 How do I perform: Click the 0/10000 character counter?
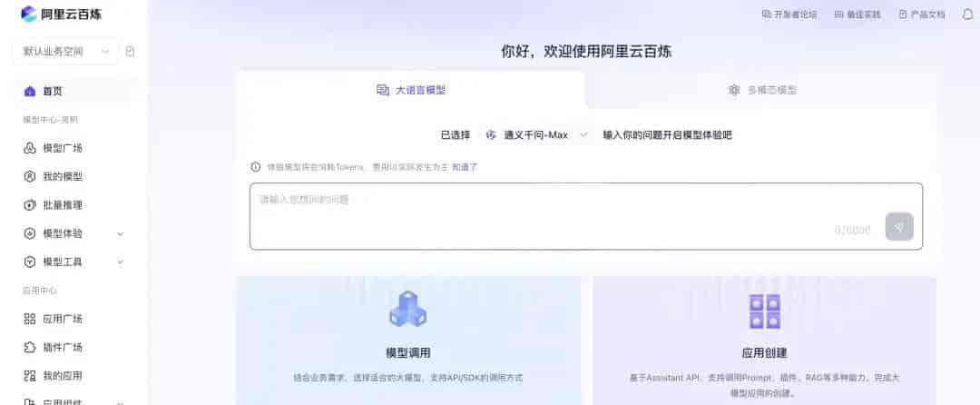(852, 231)
